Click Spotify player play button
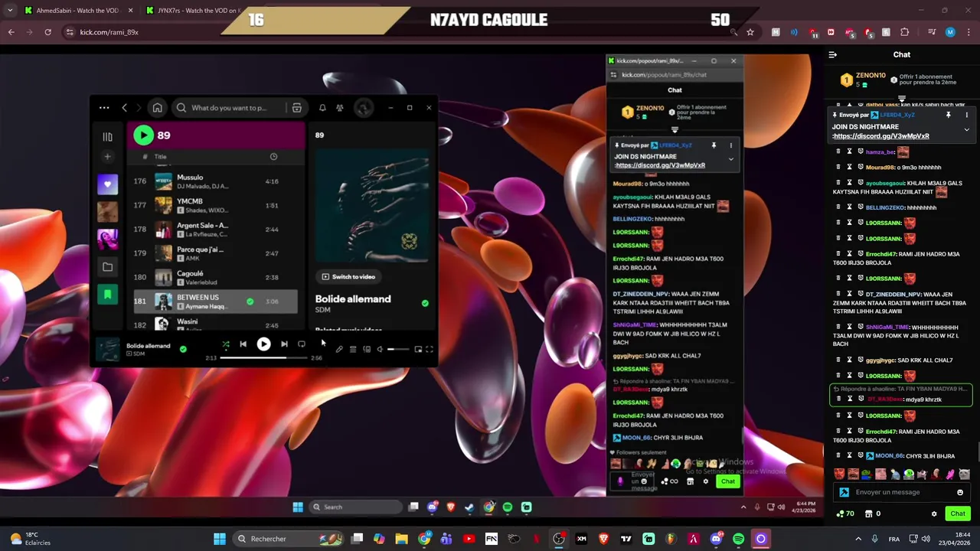The height and width of the screenshot is (551, 980). [x=263, y=344]
